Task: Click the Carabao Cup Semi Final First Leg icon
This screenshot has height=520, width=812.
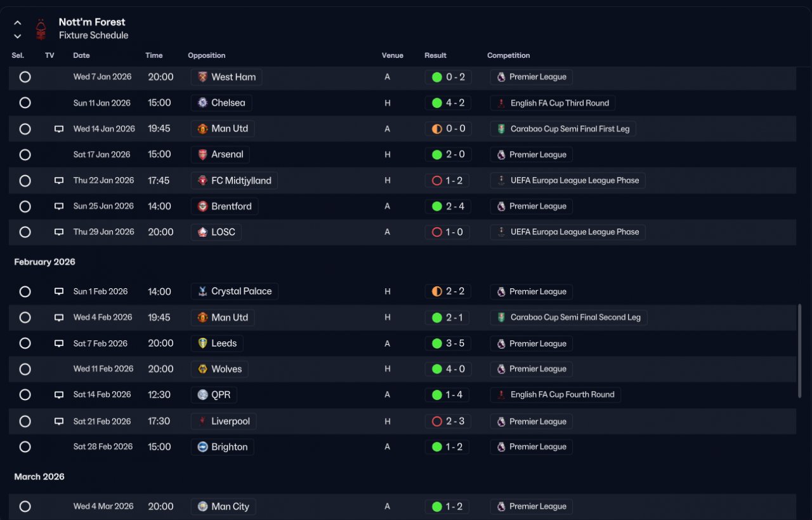Action: click(x=501, y=129)
